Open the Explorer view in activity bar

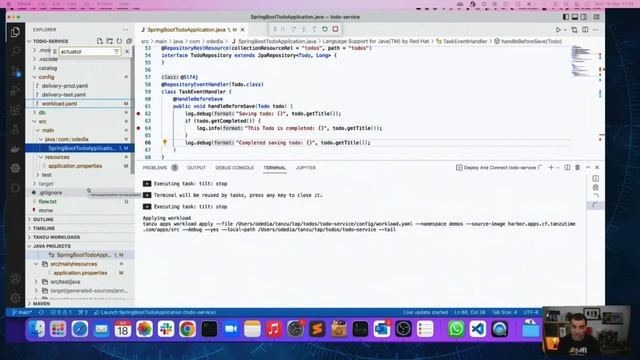pos(16,32)
